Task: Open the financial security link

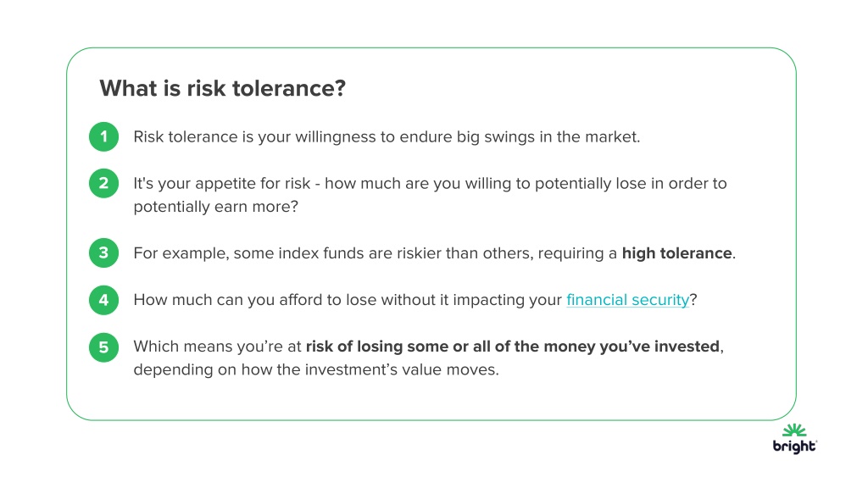Action: pyautogui.click(x=628, y=300)
